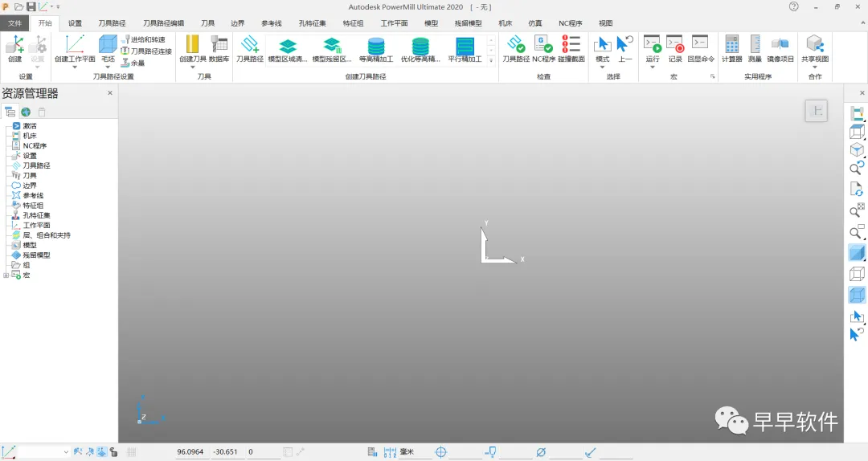Open 刀具路径连接 toolpath connections

coord(147,51)
